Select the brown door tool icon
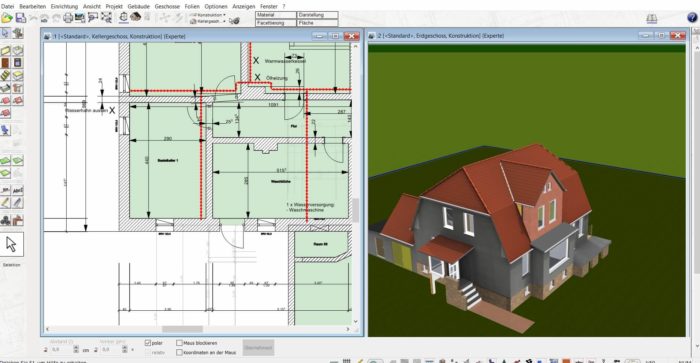This screenshot has height=363, width=700. pyautogui.click(x=5, y=63)
